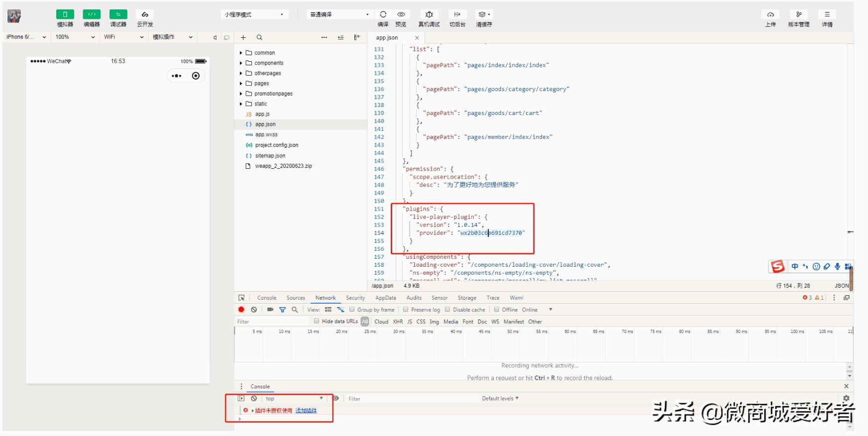Viewport: 868px width, 436px height.
Task: Start 真机调试 remote debug bug icon
Action: (429, 15)
